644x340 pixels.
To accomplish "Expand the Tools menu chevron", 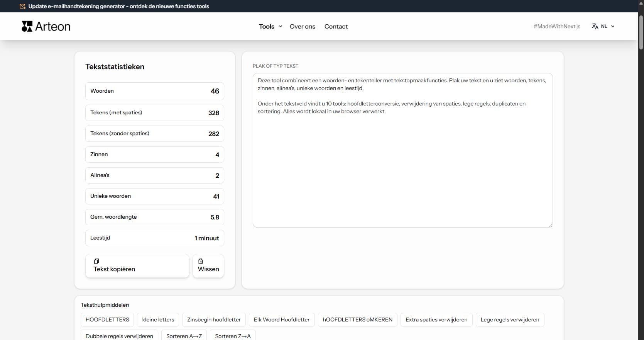I will (281, 26).
